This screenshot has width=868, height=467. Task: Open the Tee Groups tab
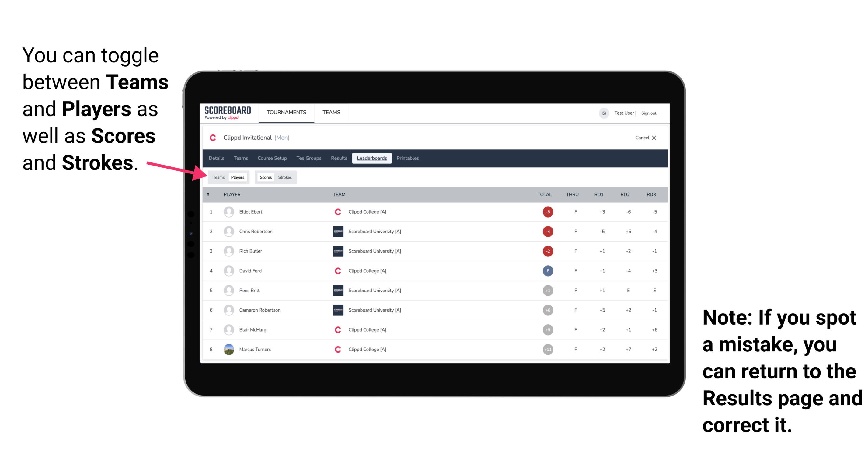pyautogui.click(x=308, y=158)
